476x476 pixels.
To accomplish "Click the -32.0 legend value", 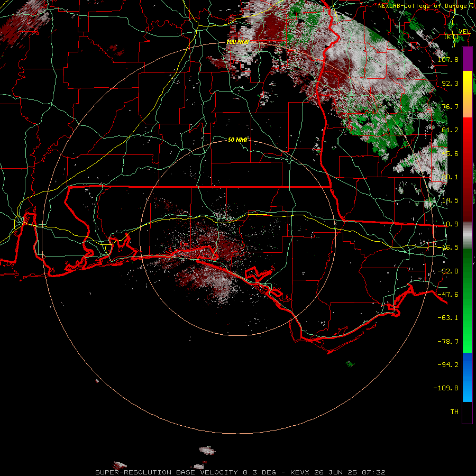I will click(448, 271).
